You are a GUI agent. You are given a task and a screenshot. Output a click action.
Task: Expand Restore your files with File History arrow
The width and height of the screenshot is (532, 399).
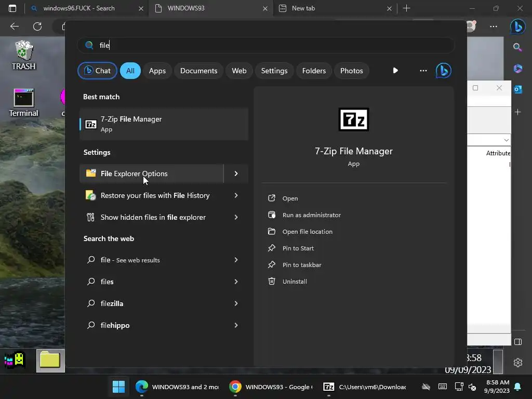236,195
